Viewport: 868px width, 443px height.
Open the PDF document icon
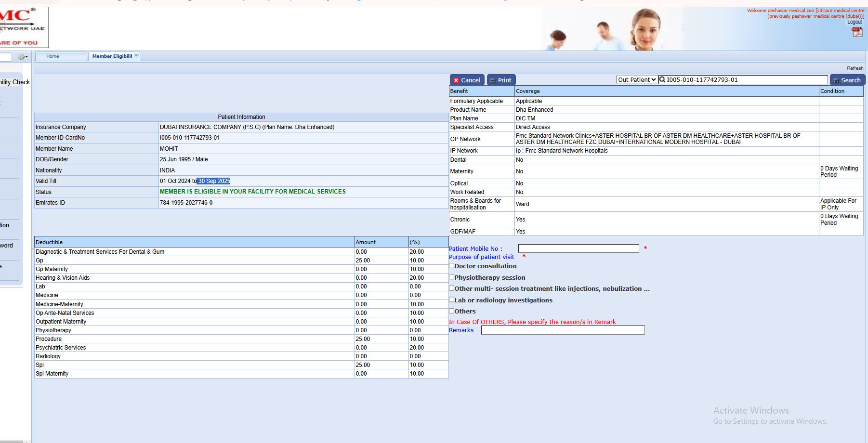(x=856, y=32)
